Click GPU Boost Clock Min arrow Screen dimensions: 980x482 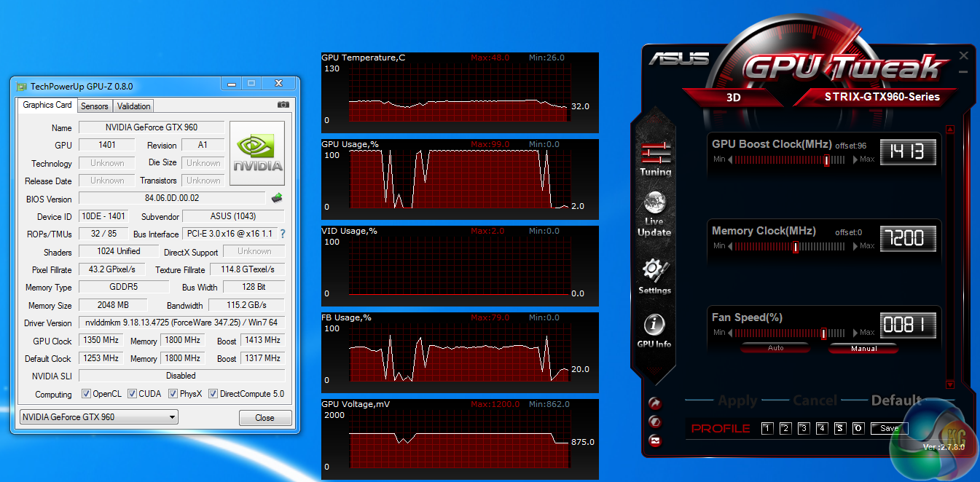point(730,159)
